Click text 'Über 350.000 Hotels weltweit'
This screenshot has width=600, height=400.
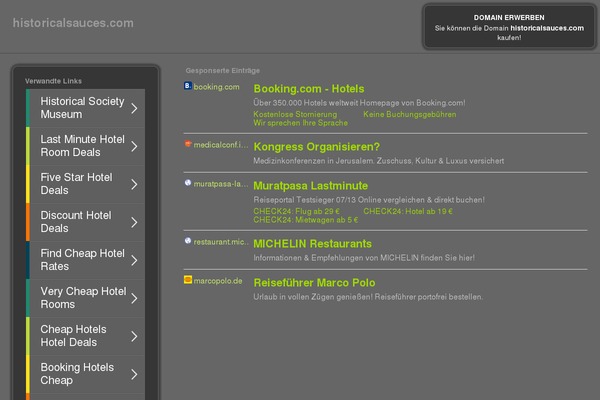point(305,103)
